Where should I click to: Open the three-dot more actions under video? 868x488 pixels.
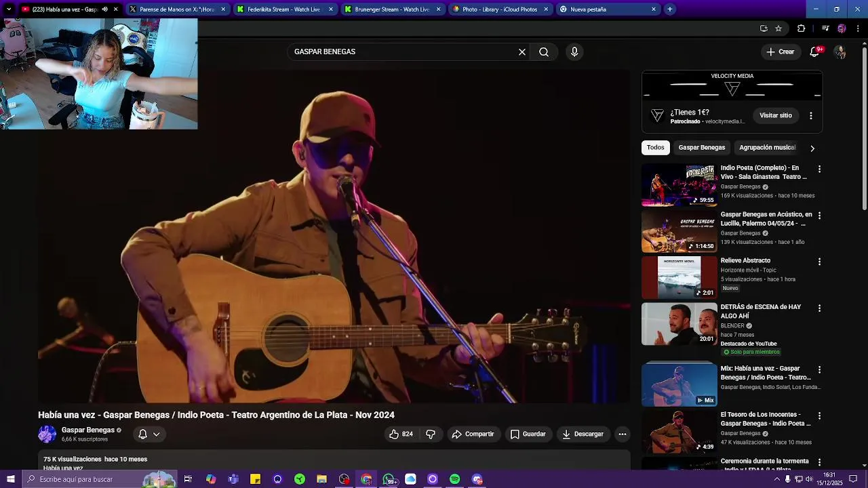tap(622, 434)
